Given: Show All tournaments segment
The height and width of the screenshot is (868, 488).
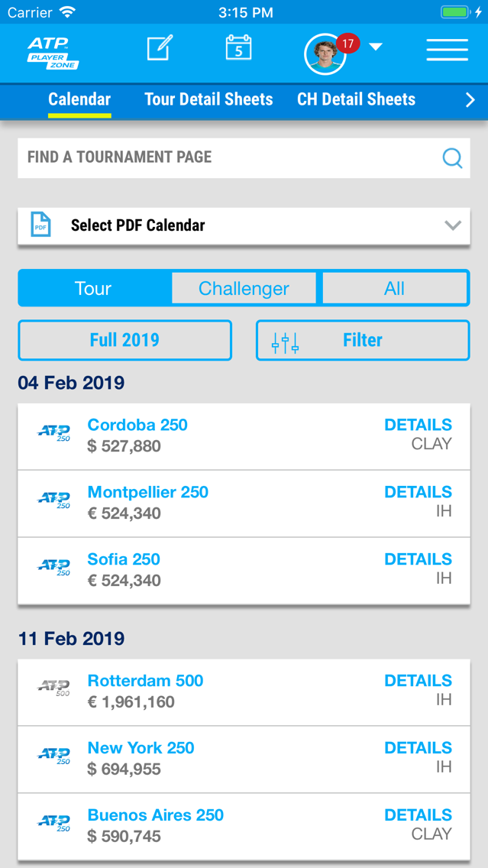Looking at the screenshot, I should 395,288.
